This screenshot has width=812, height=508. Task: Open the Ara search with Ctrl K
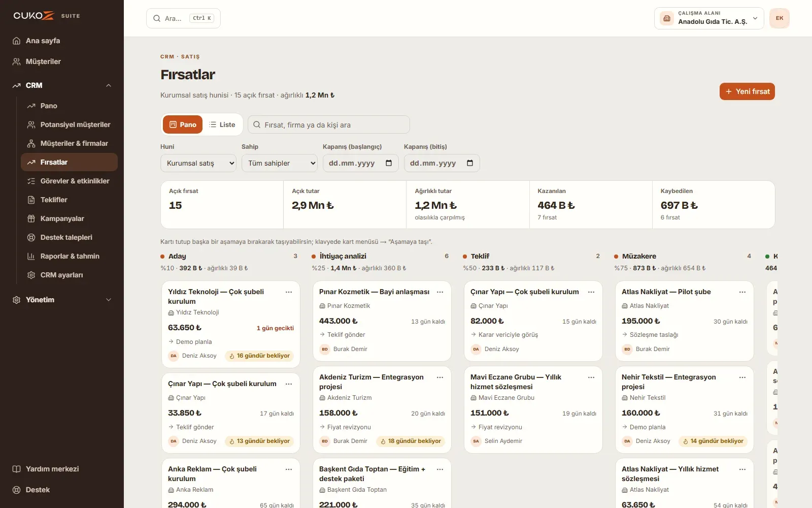tap(183, 18)
